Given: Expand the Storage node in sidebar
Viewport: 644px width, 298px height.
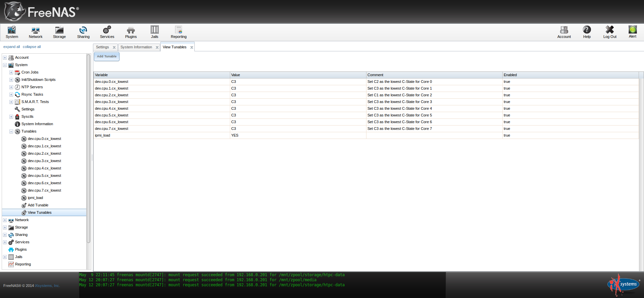Looking at the screenshot, I should pos(5,228).
